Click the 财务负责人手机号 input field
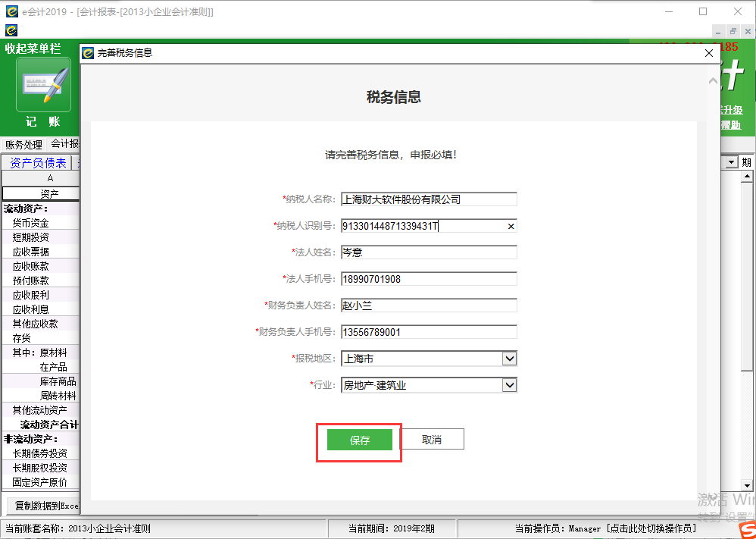 click(429, 332)
